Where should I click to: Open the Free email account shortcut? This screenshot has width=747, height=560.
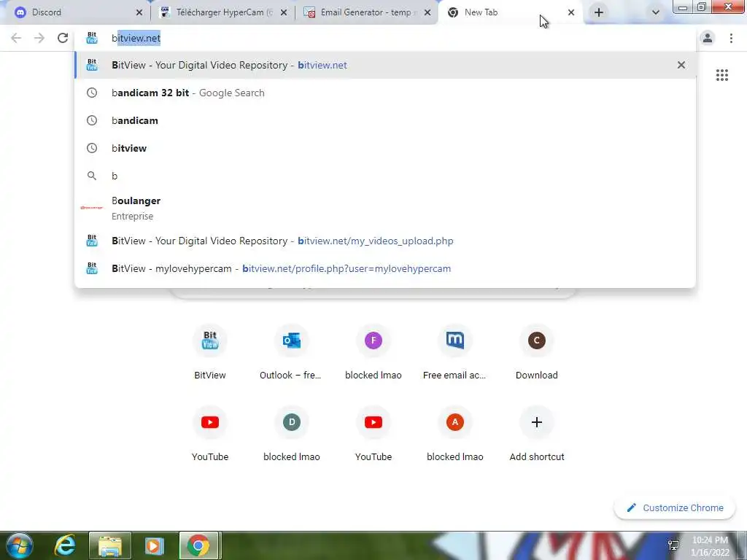(x=455, y=351)
